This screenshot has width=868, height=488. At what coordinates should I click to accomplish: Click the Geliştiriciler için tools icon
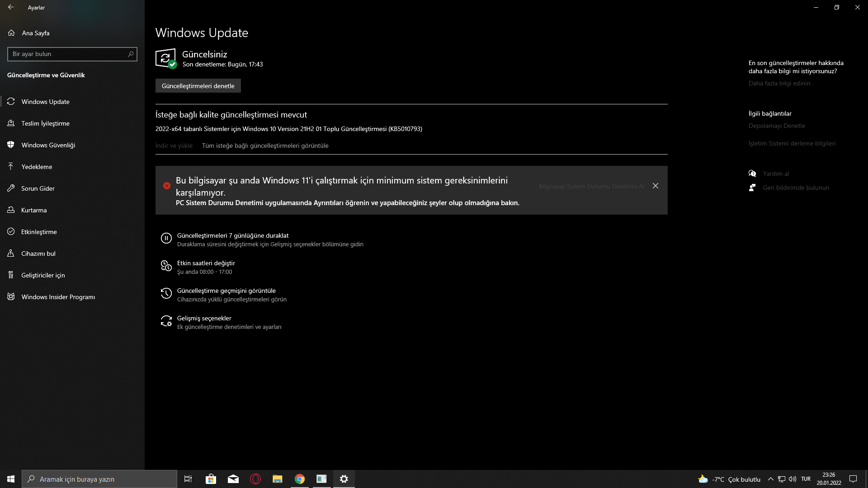click(x=11, y=275)
